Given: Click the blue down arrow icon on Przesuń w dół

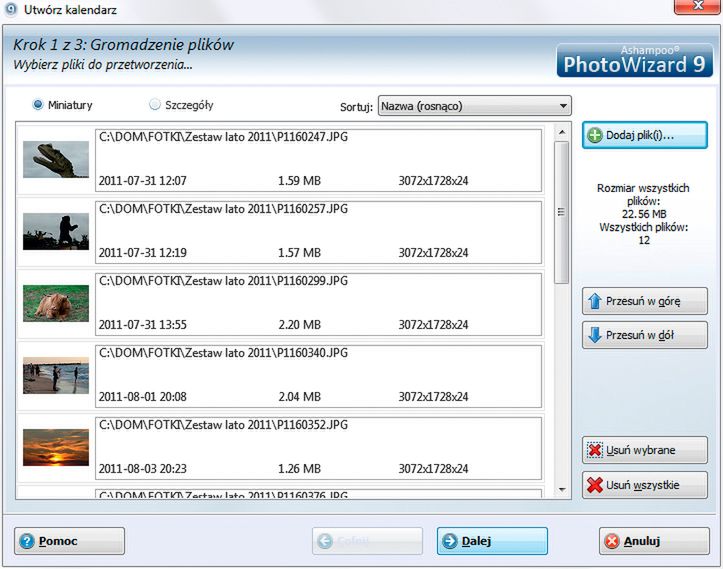Looking at the screenshot, I should (x=595, y=335).
